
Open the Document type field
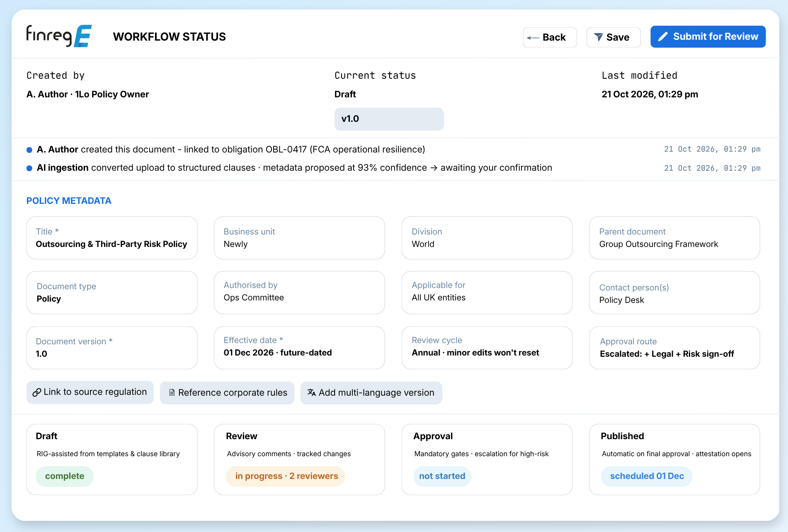[x=112, y=293]
